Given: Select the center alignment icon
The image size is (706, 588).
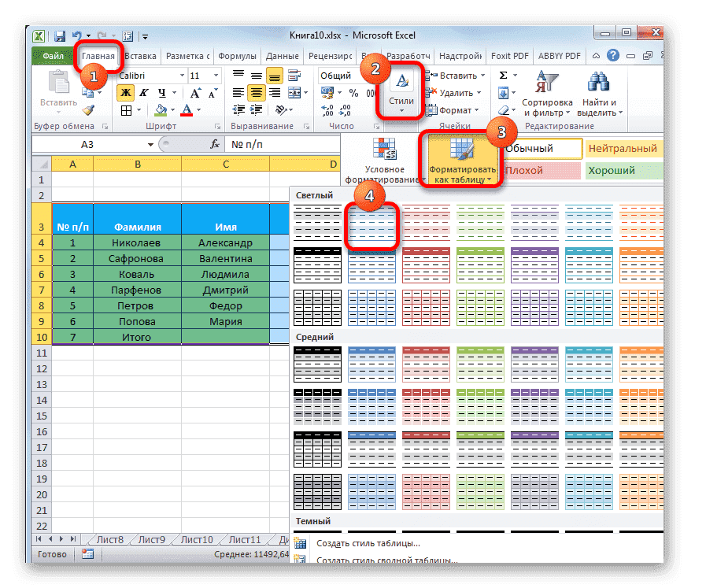Looking at the screenshot, I should pyautogui.click(x=257, y=92).
